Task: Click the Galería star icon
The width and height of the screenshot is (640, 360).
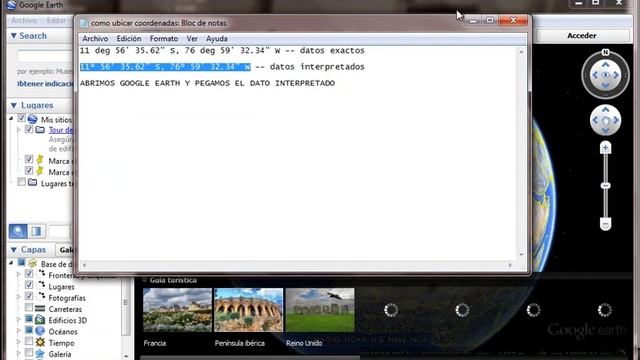Action: click(40, 353)
